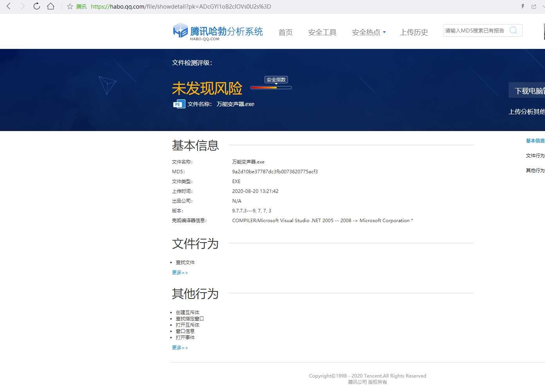Click the 腾讯 site identity label

[x=81, y=7]
